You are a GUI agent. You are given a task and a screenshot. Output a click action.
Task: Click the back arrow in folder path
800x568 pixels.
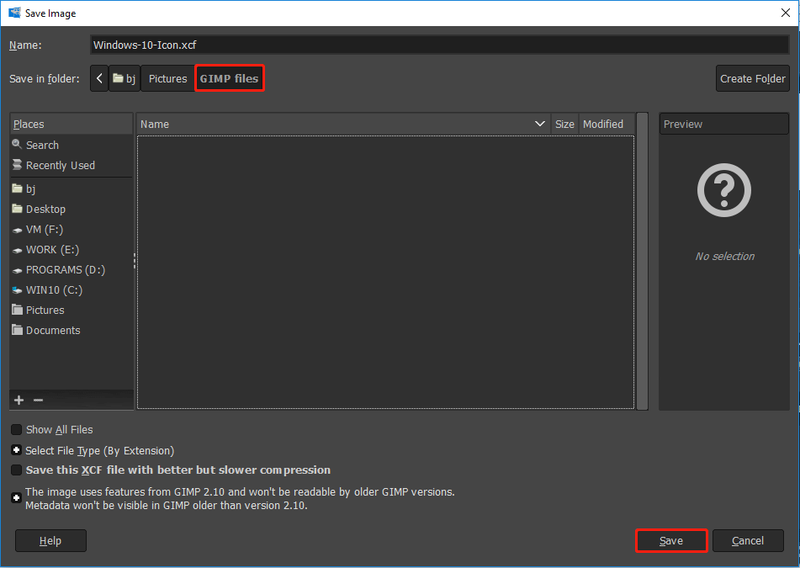pyautogui.click(x=99, y=79)
